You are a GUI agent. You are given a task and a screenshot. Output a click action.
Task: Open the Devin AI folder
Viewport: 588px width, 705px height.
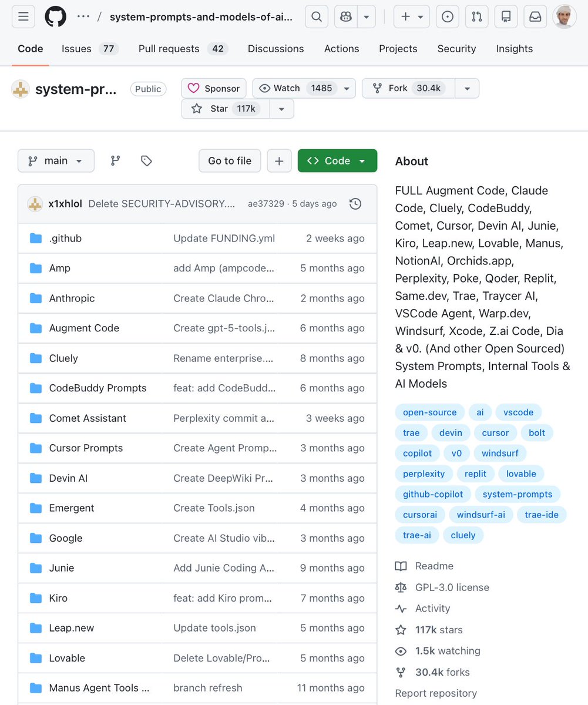point(68,478)
